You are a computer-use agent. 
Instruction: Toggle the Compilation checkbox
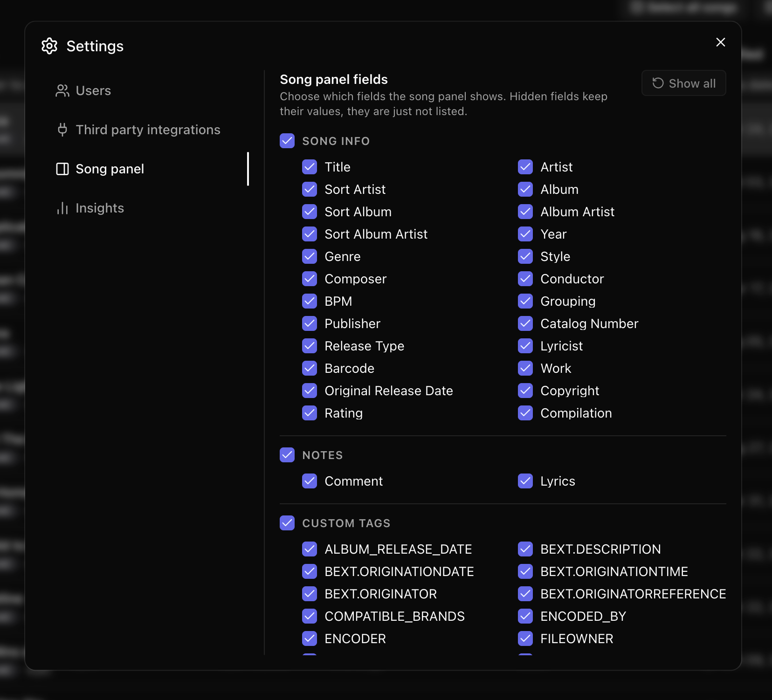pyautogui.click(x=525, y=413)
